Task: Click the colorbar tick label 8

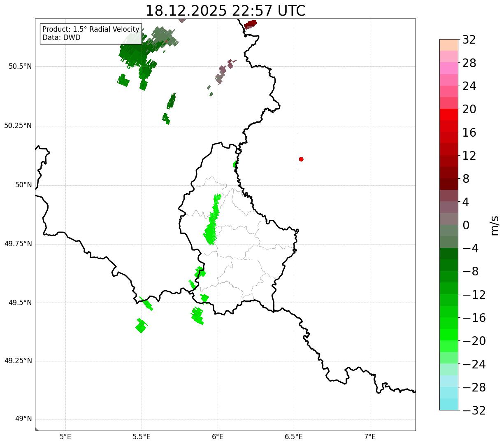Action: [x=466, y=179]
